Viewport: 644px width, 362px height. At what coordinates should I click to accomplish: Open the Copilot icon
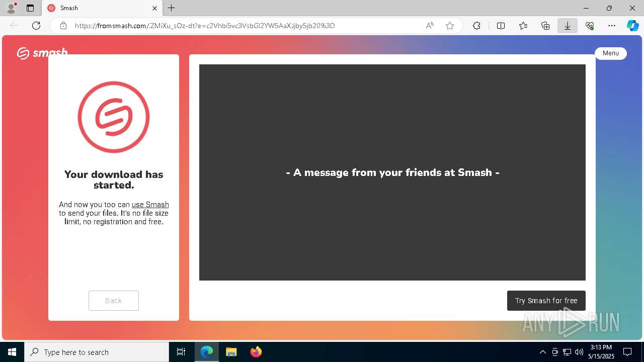[633, 26]
